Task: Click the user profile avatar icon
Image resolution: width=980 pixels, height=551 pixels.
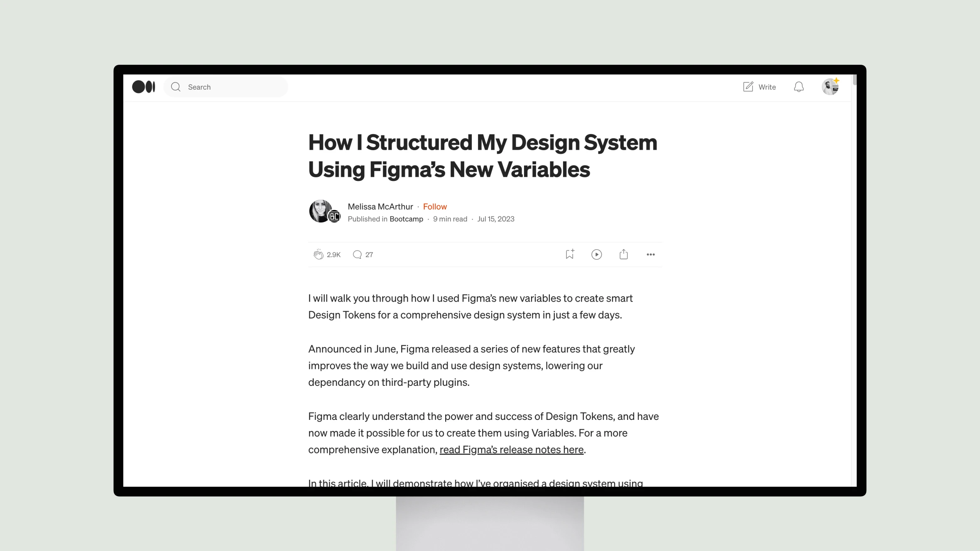Action: [x=830, y=87]
